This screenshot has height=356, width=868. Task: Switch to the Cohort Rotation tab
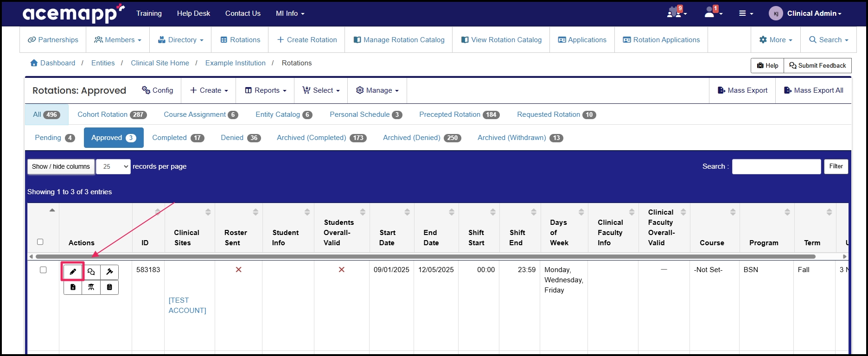point(112,114)
